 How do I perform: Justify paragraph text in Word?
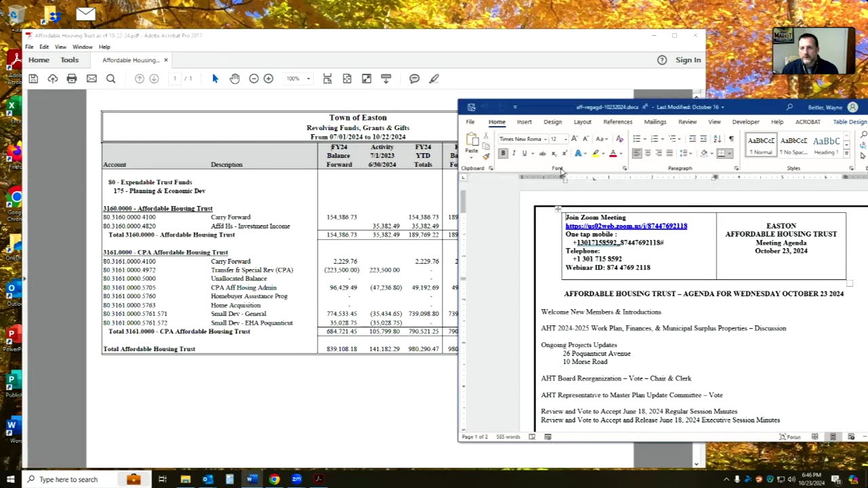pos(669,153)
